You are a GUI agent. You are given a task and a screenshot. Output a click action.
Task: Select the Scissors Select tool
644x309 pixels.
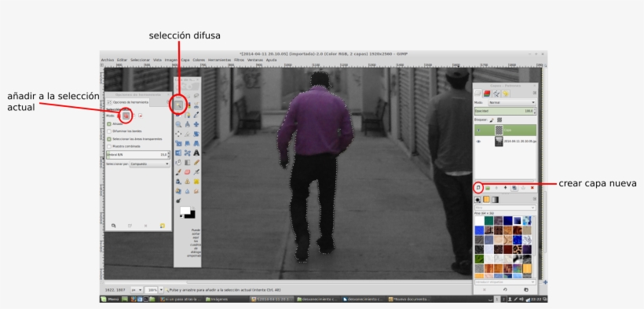point(196,105)
